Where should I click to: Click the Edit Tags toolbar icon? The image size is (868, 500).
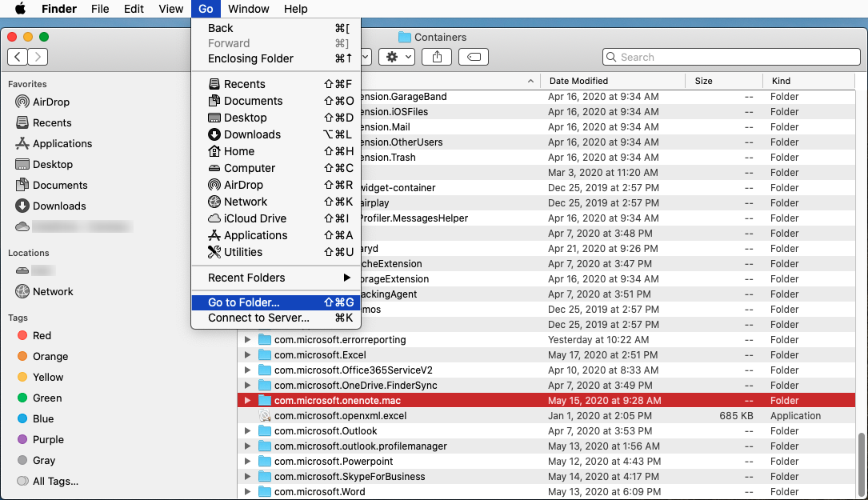pos(474,57)
